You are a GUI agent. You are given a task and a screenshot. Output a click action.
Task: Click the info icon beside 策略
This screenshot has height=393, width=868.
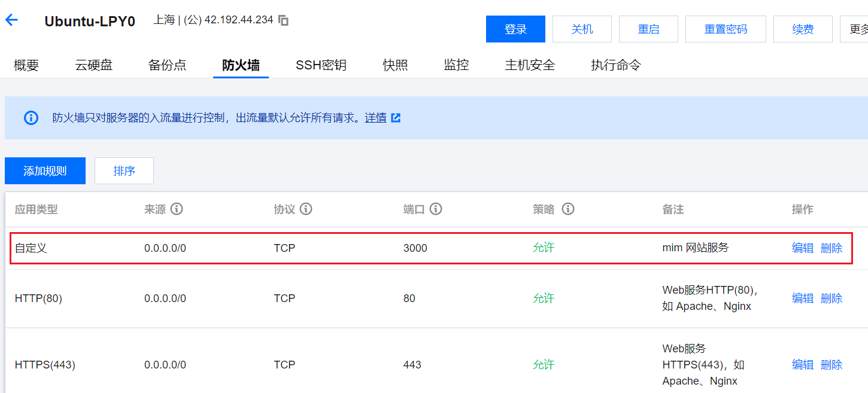(568, 209)
